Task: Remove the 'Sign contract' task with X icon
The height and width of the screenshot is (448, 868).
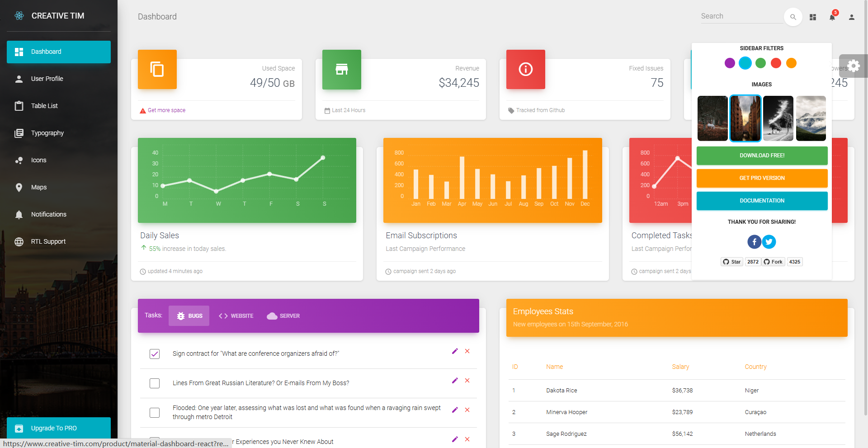Action: [467, 351]
